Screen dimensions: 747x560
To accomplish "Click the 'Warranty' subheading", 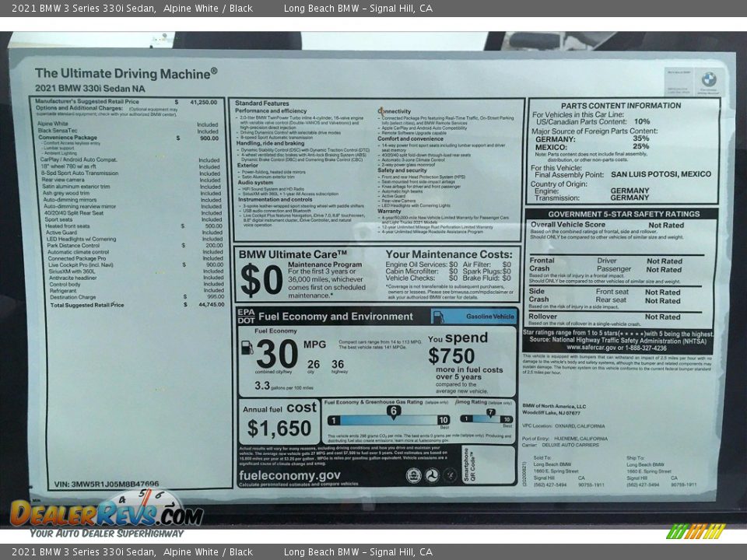I will point(389,211).
